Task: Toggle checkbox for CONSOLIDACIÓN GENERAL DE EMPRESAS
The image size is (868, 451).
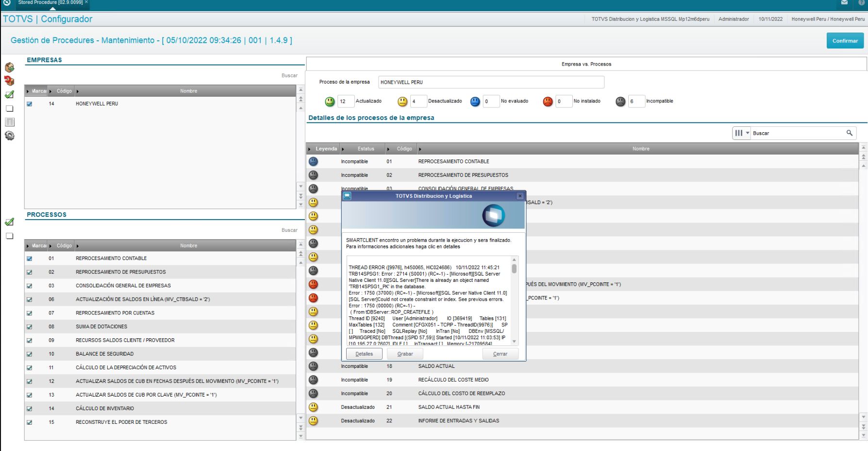Action: point(30,286)
